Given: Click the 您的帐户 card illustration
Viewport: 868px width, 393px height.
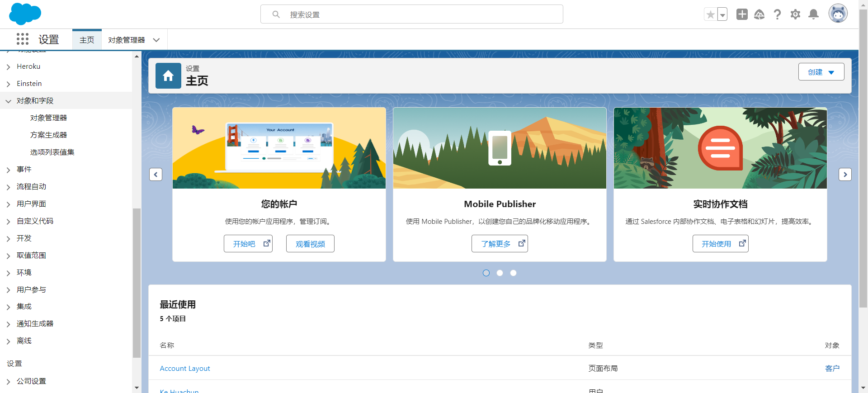Looking at the screenshot, I should (279, 148).
